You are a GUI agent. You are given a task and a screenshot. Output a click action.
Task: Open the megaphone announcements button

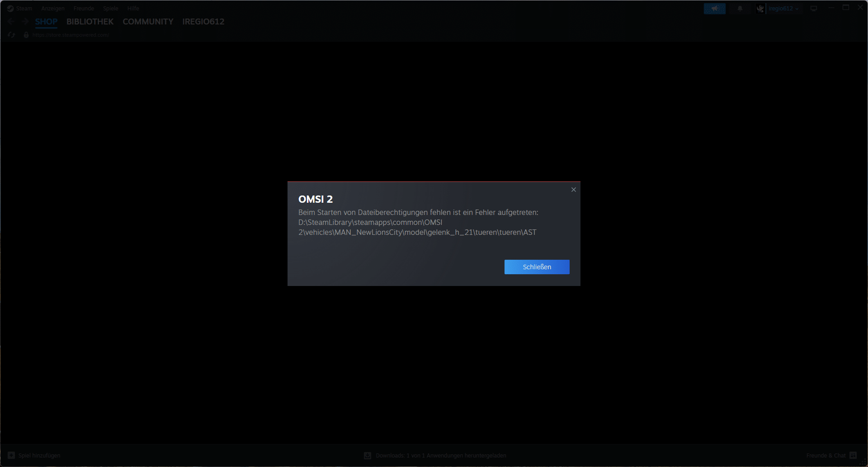(714, 9)
